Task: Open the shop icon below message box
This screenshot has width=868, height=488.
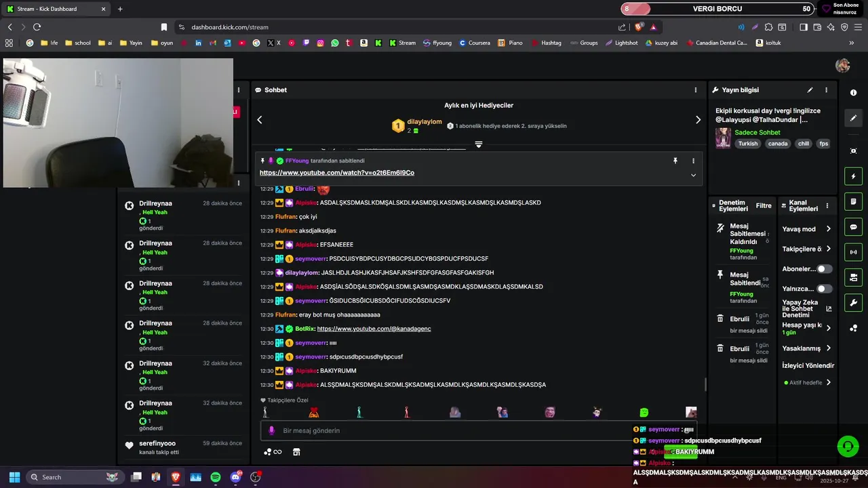Action: pyautogui.click(x=296, y=452)
